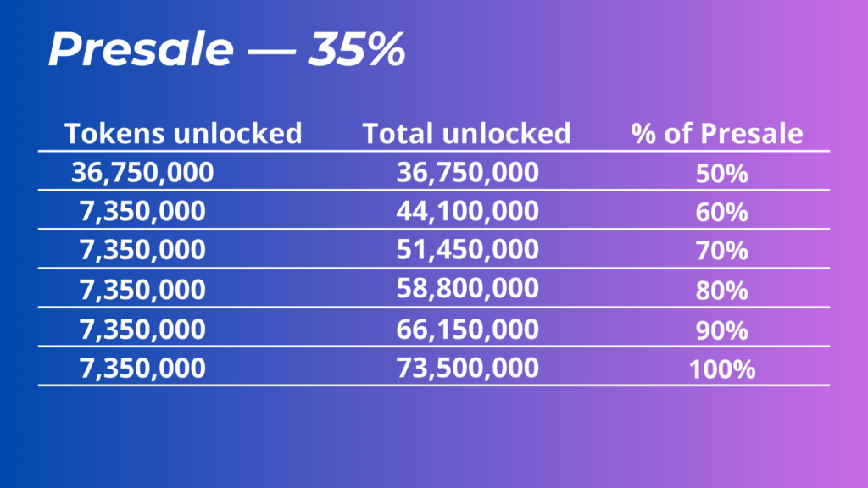This screenshot has height=488, width=868.
Task: Select the 73,500,000 total unlocked cell
Action: tap(467, 368)
